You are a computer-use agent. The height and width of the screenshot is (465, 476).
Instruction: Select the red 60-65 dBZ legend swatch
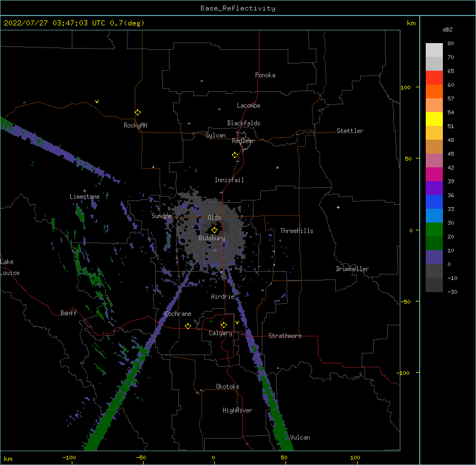pyautogui.click(x=434, y=78)
